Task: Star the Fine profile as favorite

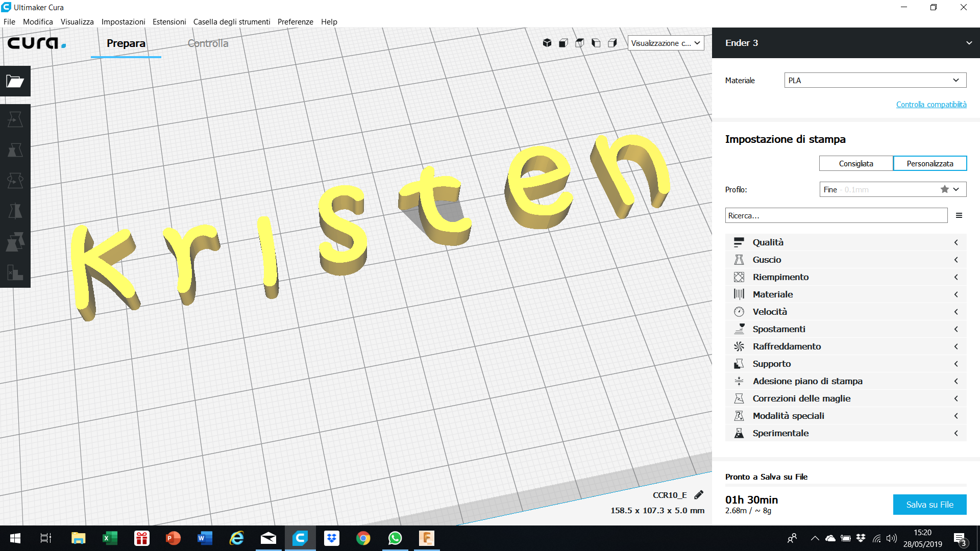Action: [x=944, y=189]
